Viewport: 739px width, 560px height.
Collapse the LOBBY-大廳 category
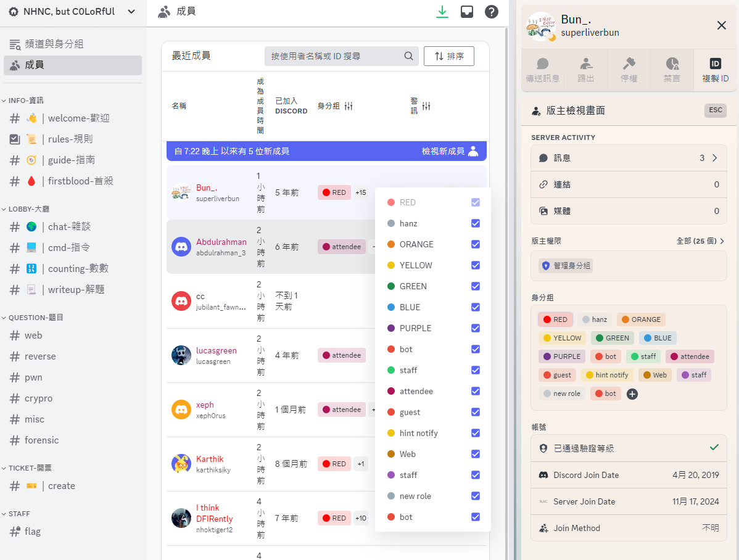pos(29,209)
